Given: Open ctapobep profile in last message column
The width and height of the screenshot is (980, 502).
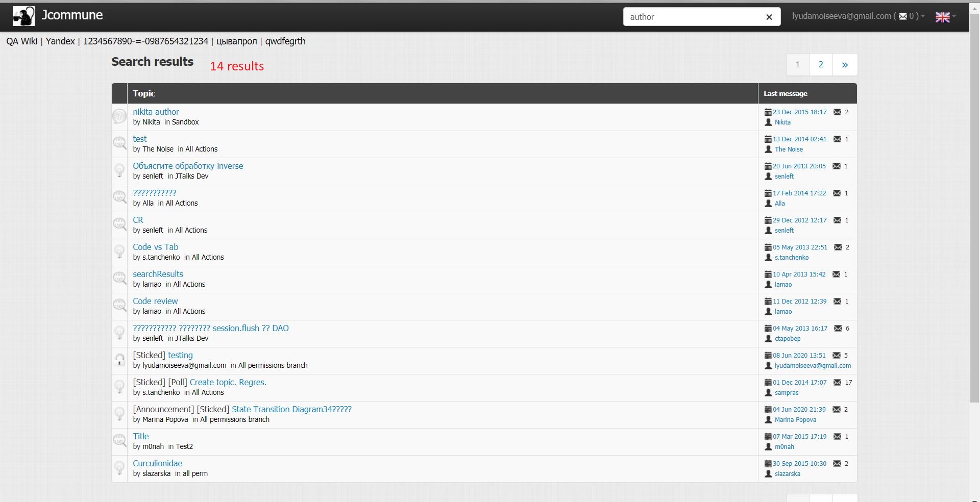Looking at the screenshot, I should point(788,339).
